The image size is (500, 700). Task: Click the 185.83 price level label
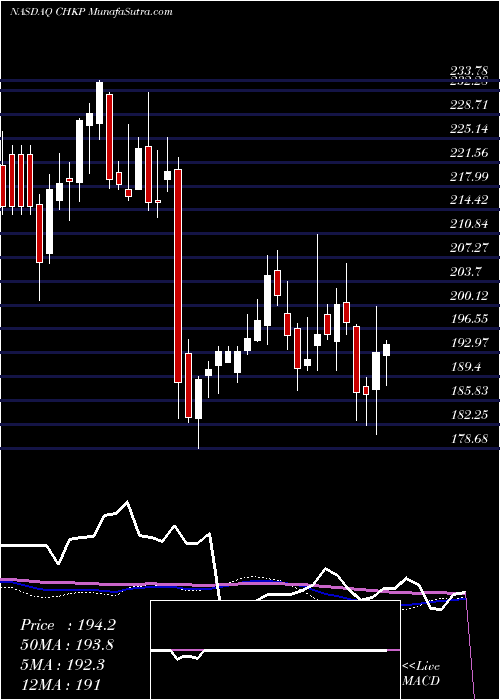469,391
